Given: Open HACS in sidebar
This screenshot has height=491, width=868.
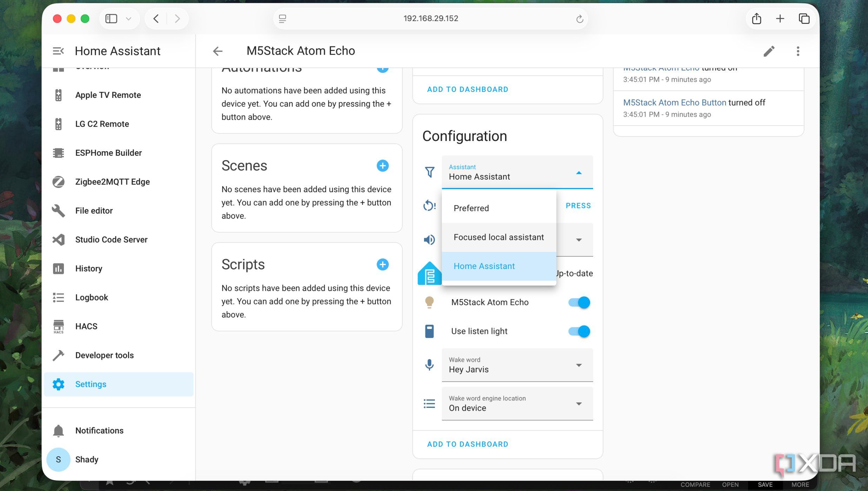Looking at the screenshot, I should pos(119,327).
